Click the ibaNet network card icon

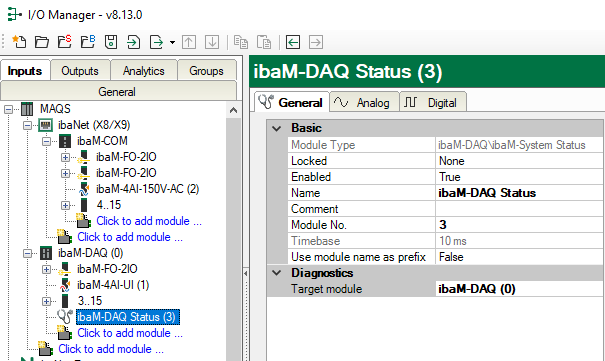tap(46, 125)
